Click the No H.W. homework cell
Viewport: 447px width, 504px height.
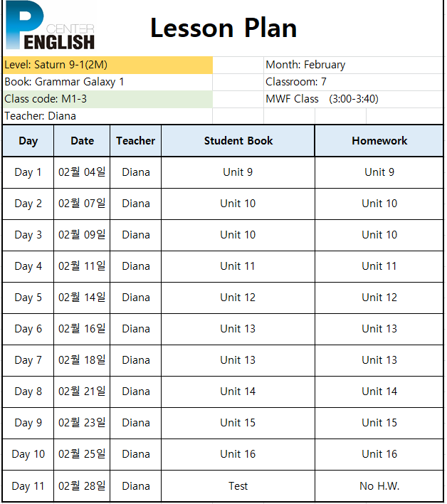[379, 485]
